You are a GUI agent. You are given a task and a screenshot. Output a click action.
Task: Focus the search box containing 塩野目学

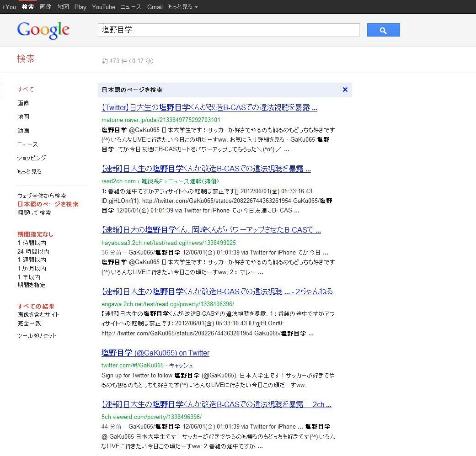[229, 30]
